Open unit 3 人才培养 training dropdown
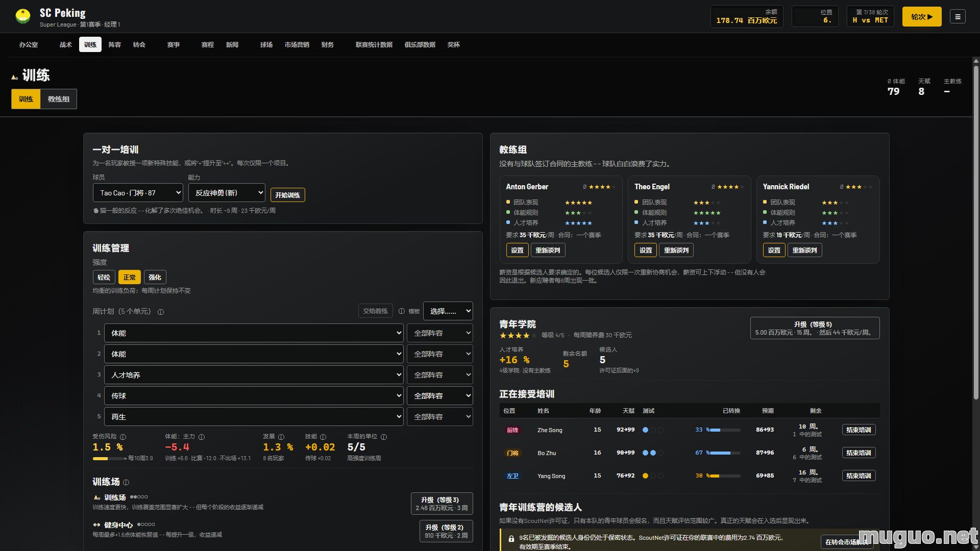 [x=254, y=375]
